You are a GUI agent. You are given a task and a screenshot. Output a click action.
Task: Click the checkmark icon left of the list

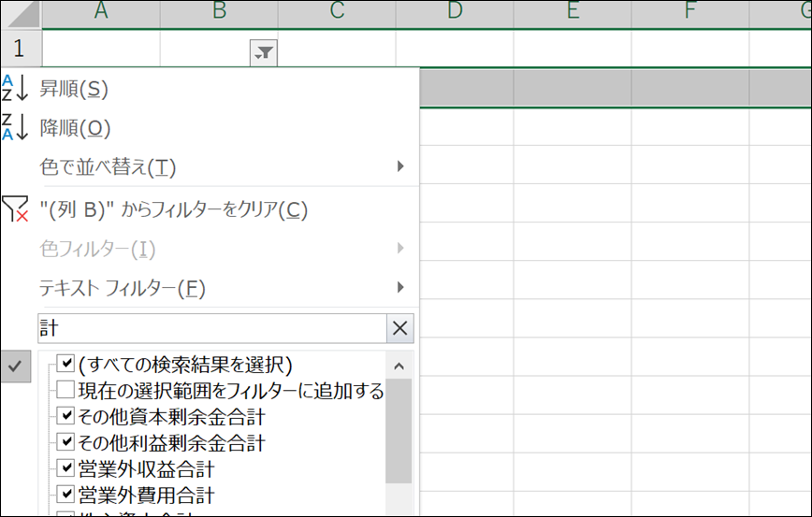(16, 366)
